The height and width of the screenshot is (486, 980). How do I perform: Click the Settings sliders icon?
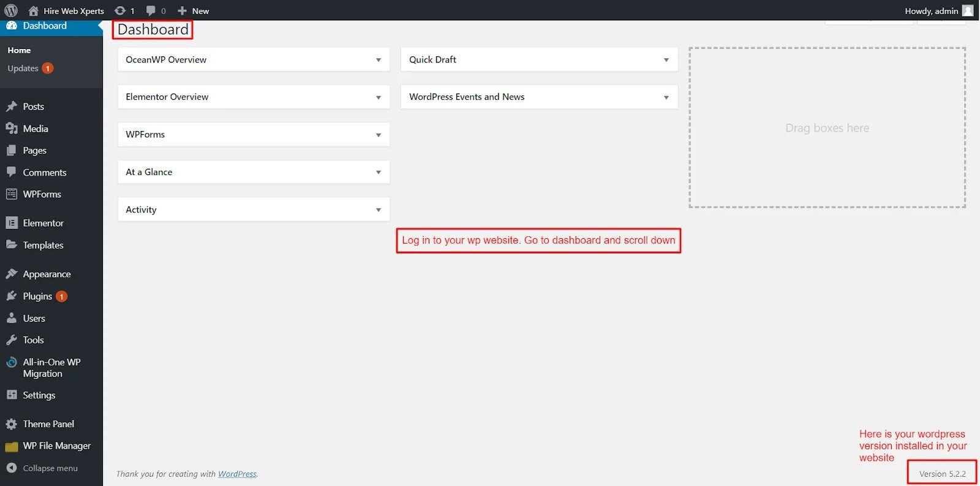[11, 395]
